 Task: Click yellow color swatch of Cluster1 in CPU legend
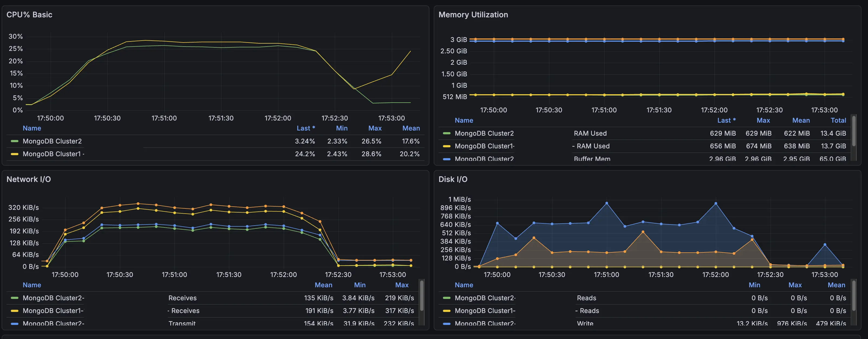15,154
